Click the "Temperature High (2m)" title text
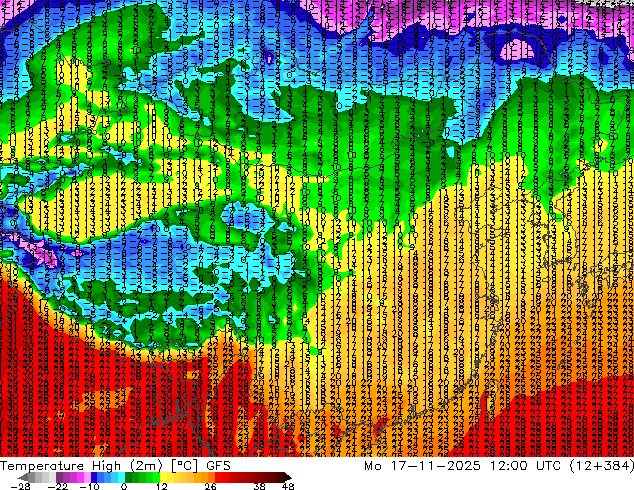Screen dimensions: 634x490 pos(81,466)
